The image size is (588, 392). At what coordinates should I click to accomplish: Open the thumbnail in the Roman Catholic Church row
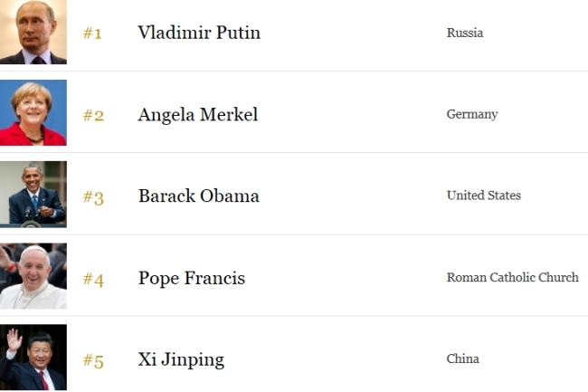33,276
